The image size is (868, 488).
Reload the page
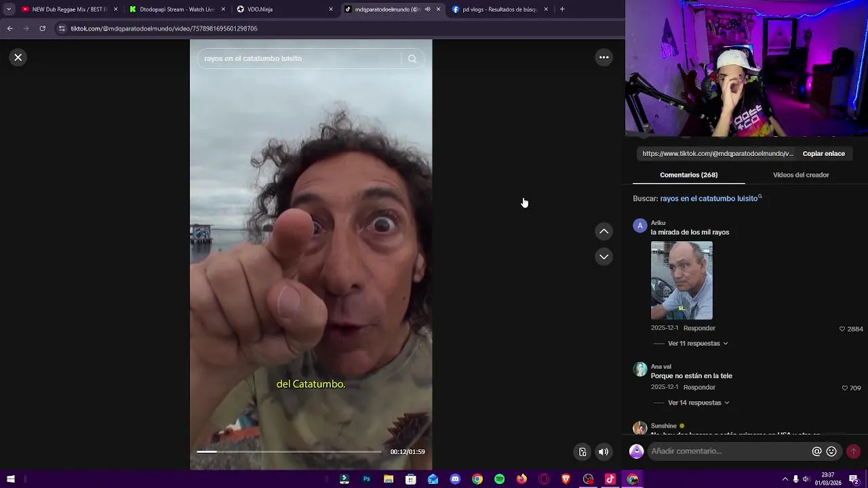(x=42, y=28)
